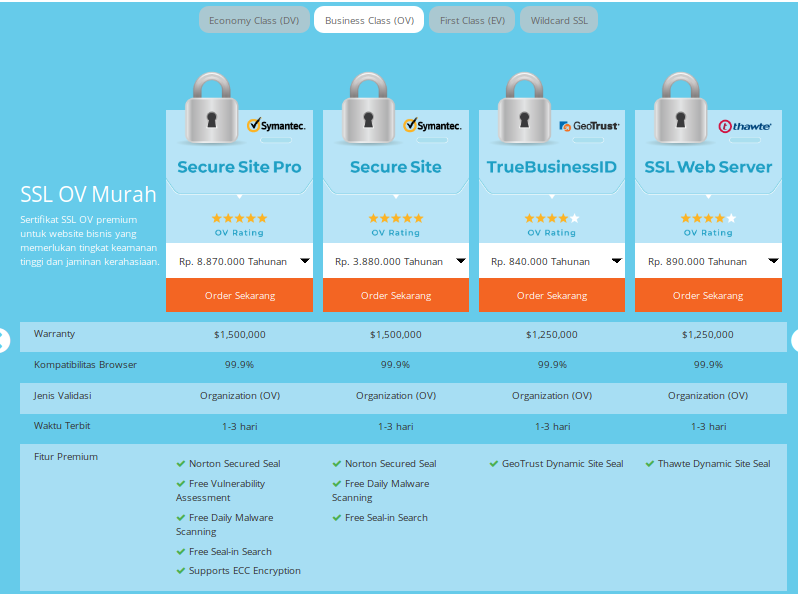Image resolution: width=798 pixels, height=594 pixels.
Task: Click the Secure Site product title
Action: point(396,167)
